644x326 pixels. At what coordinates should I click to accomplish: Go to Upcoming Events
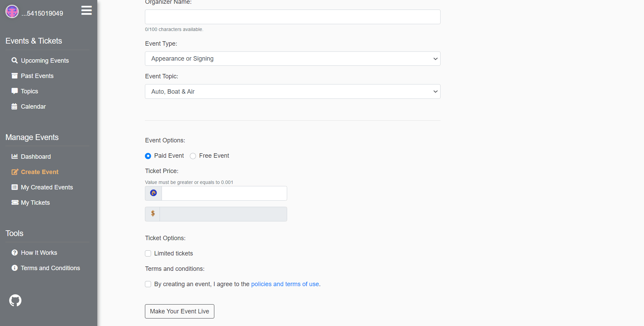pyautogui.click(x=45, y=60)
